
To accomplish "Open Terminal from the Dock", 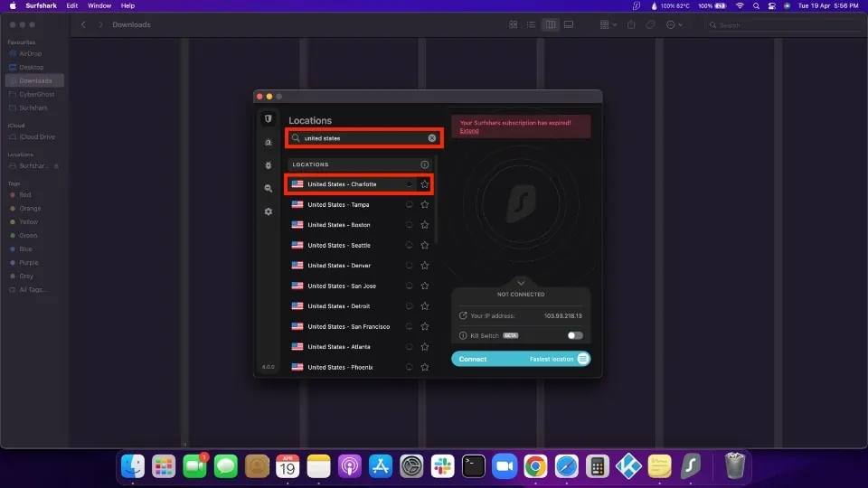I will tap(473, 466).
